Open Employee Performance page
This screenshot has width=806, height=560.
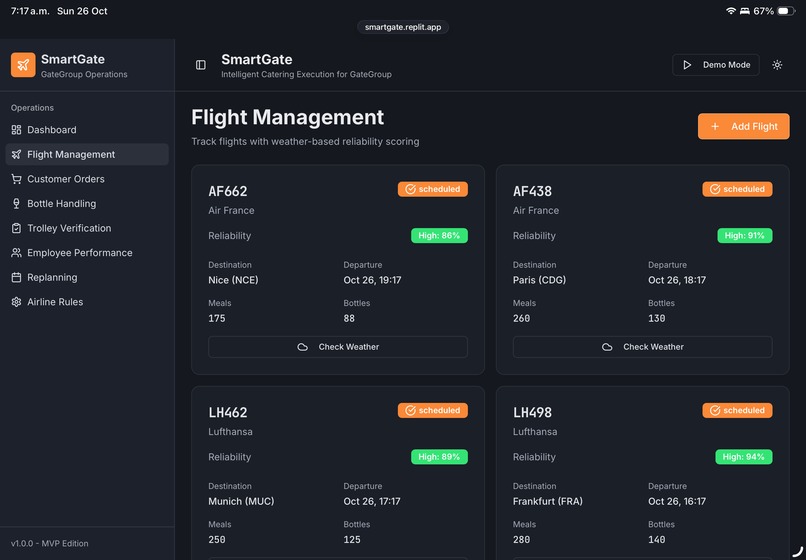pyautogui.click(x=87, y=252)
